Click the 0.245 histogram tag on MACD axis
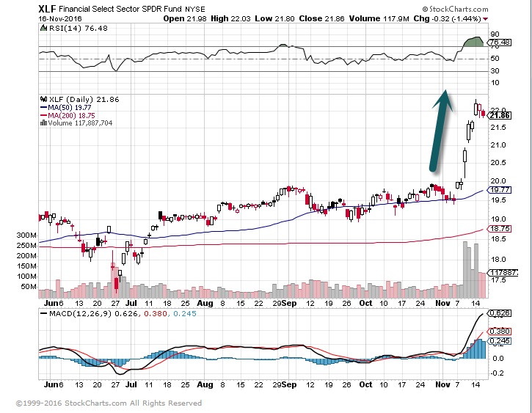This screenshot has height=413, width=532. point(499,341)
